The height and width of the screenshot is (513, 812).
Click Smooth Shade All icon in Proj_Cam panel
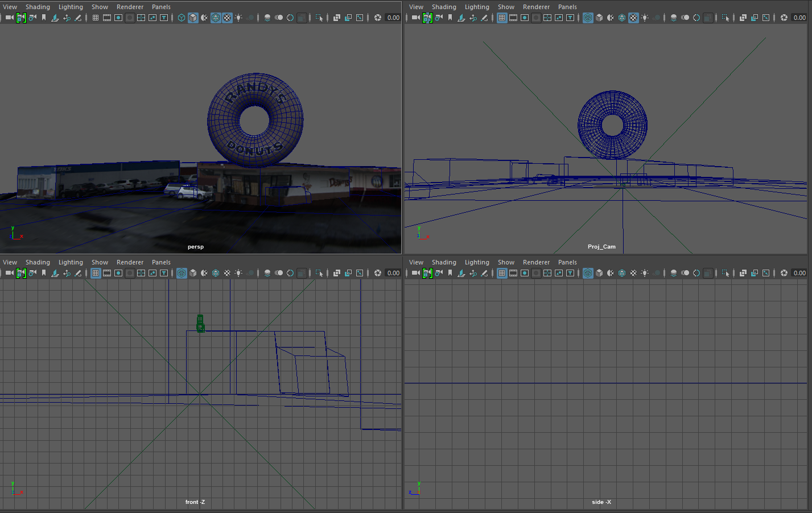599,18
